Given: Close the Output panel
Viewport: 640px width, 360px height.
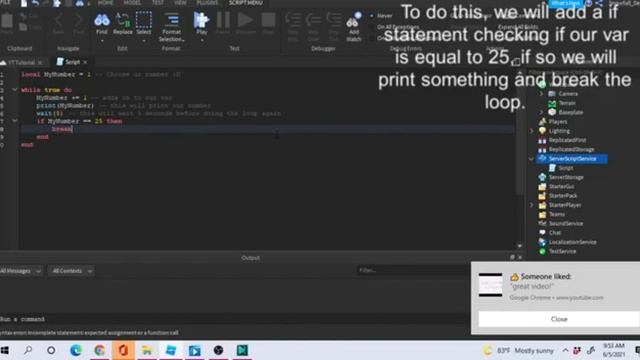Looking at the screenshot, I should point(520,258).
